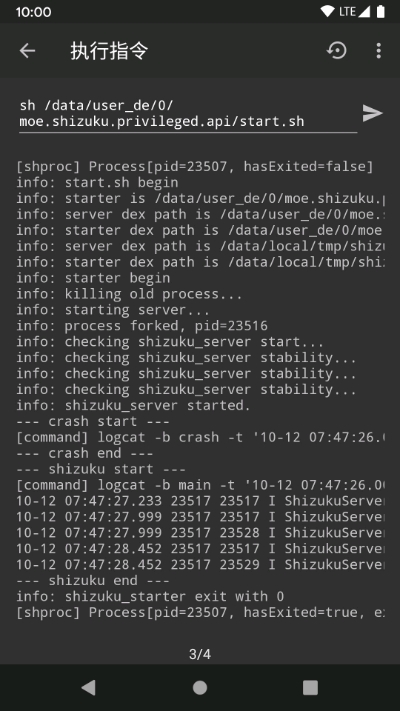The height and width of the screenshot is (711, 400).
Task: Open the three-dot overflow menu
Action: point(379,51)
